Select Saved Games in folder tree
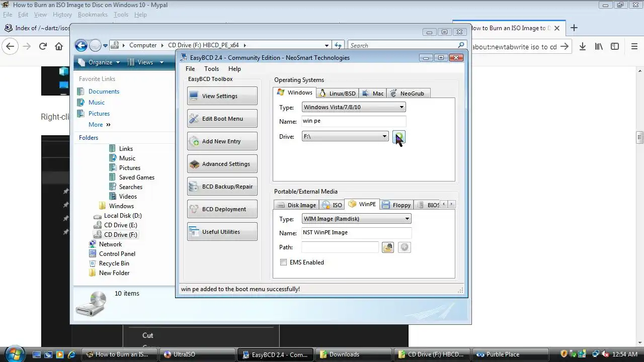Image resolution: width=644 pixels, height=362 pixels. (137, 177)
